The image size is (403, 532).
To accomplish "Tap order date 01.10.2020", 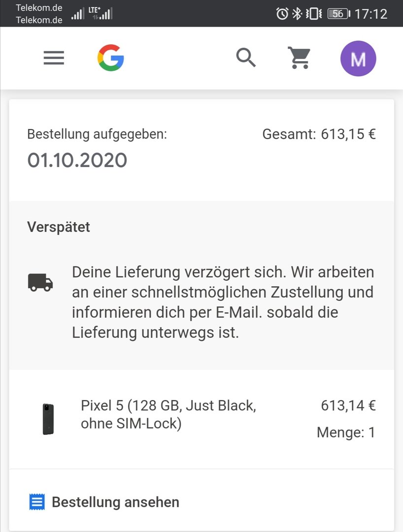I will coord(77,160).
